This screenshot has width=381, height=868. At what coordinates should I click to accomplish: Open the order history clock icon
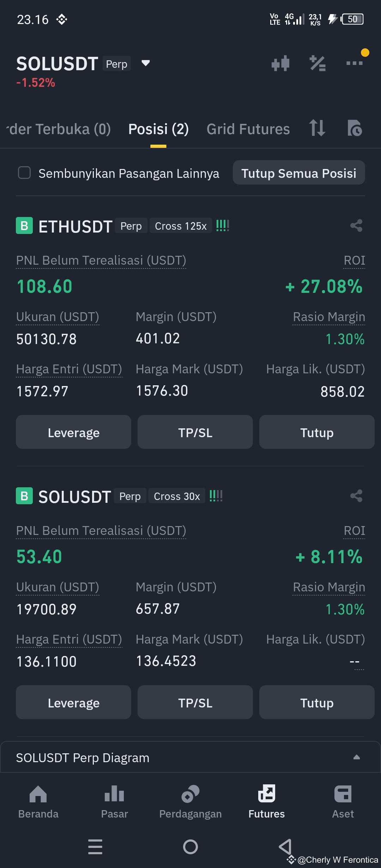(355, 128)
